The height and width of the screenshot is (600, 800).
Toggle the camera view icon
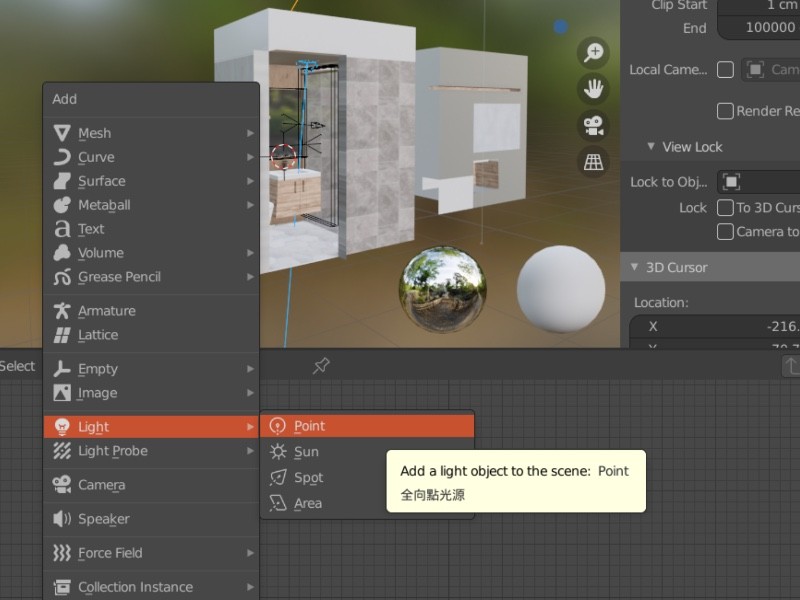[x=594, y=125]
